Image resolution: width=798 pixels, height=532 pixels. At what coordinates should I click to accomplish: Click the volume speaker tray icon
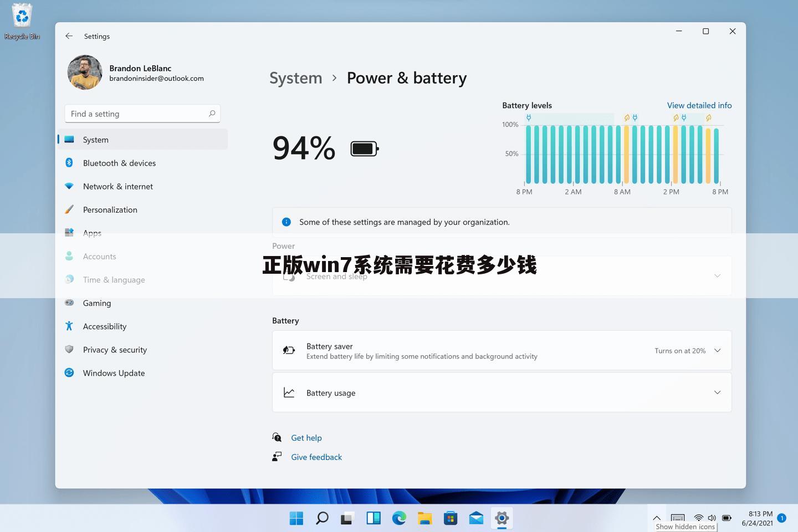tap(712, 518)
